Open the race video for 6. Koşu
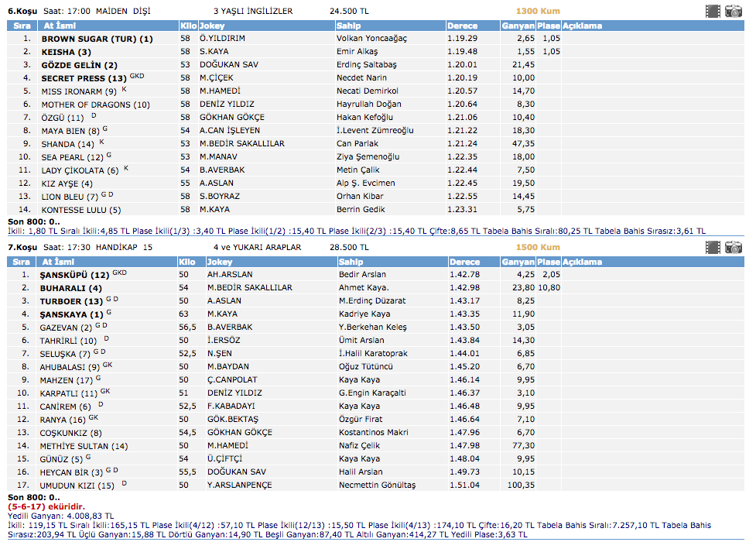This screenshot has width=756, height=542. coord(712,11)
